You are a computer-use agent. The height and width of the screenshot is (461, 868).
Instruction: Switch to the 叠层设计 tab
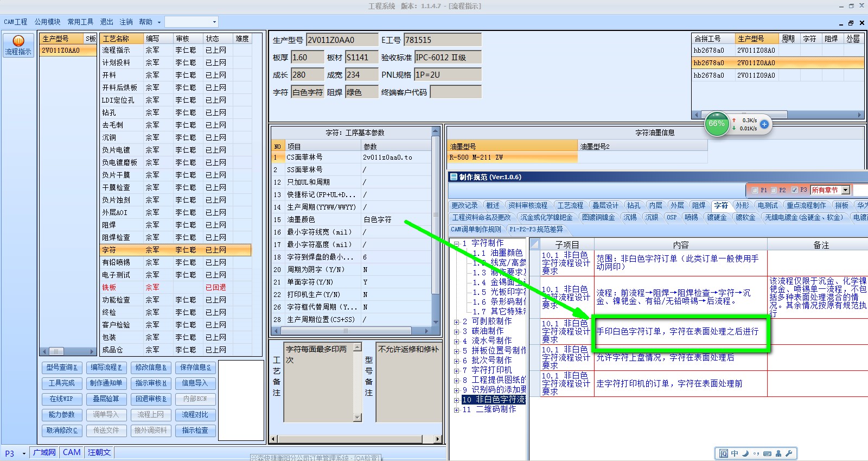[605, 205]
